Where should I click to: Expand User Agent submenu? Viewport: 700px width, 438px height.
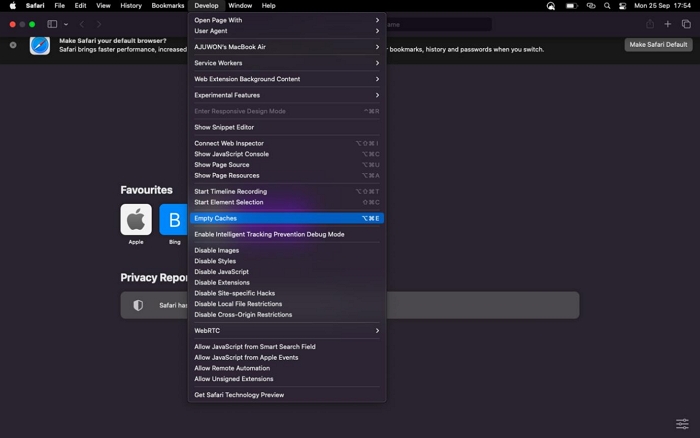click(287, 31)
